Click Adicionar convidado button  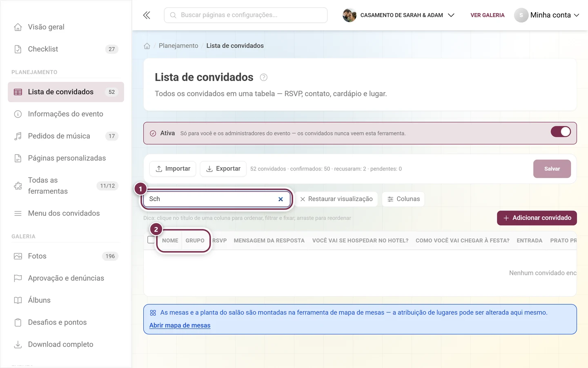pyautogui.click(x=537, y=218)
